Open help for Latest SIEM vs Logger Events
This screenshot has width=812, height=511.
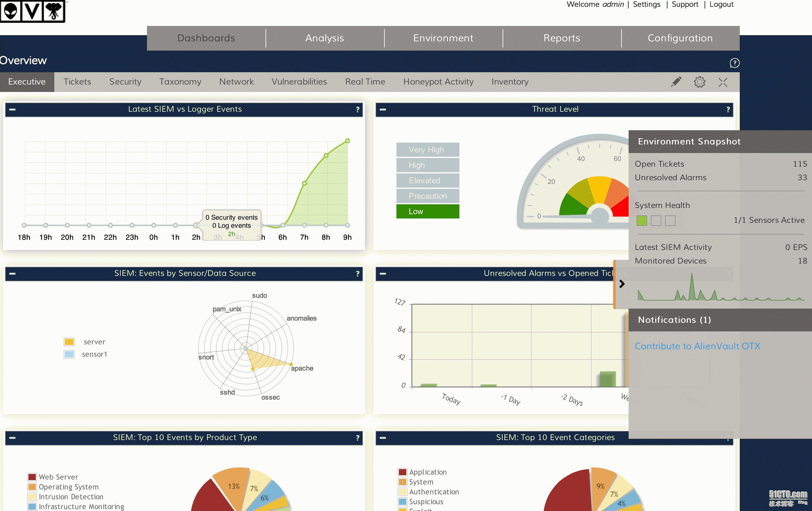[358, 110]
